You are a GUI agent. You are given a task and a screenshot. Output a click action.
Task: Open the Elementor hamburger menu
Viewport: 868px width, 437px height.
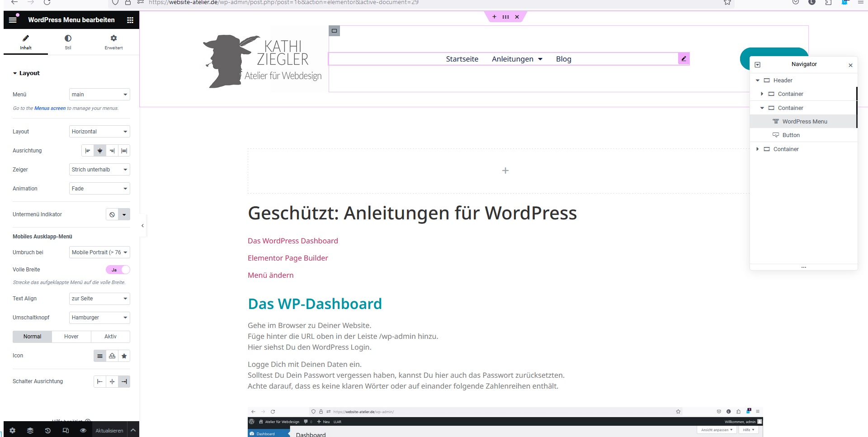[x=13, y=19]
